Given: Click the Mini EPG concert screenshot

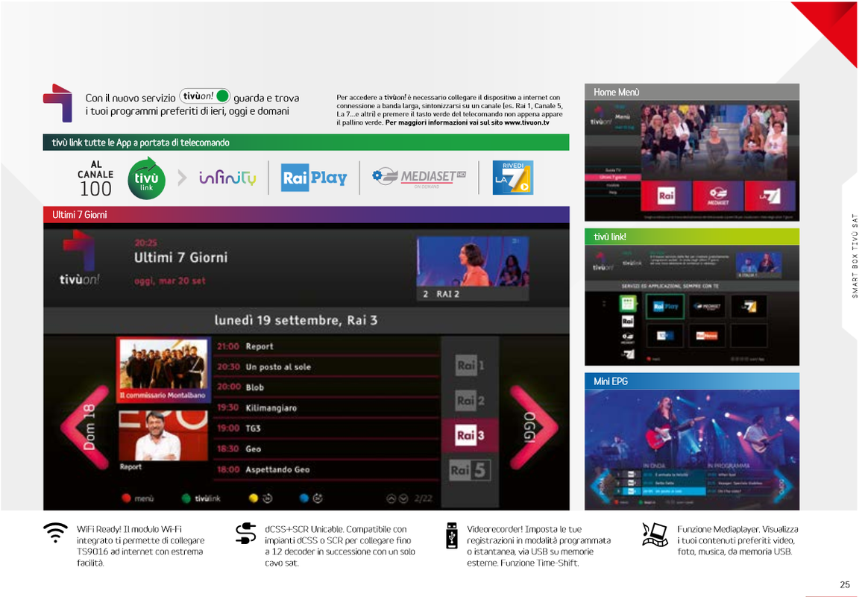Looking at the screenshot, I should (x=692, y=450).
